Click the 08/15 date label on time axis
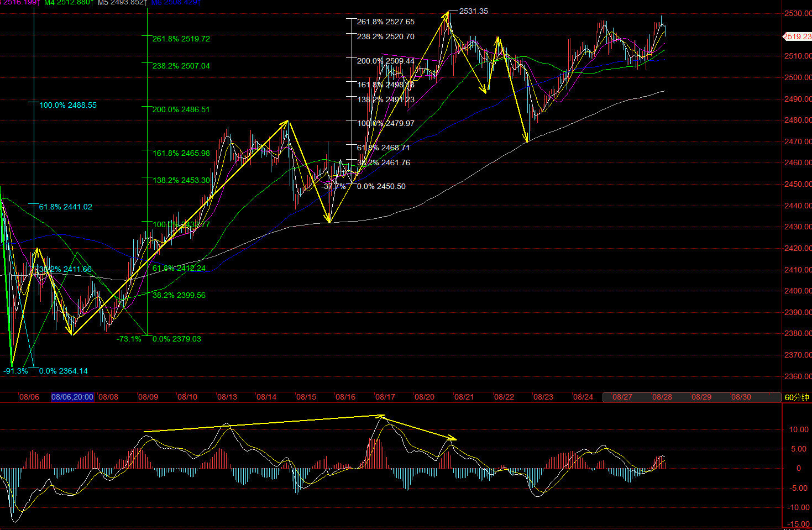The image size is (812, 530). [x=306, y=397]
